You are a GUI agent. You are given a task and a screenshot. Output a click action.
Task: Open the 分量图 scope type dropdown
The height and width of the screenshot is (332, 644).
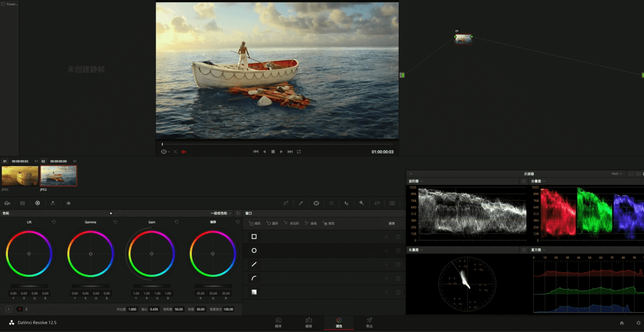pos(538,181)
